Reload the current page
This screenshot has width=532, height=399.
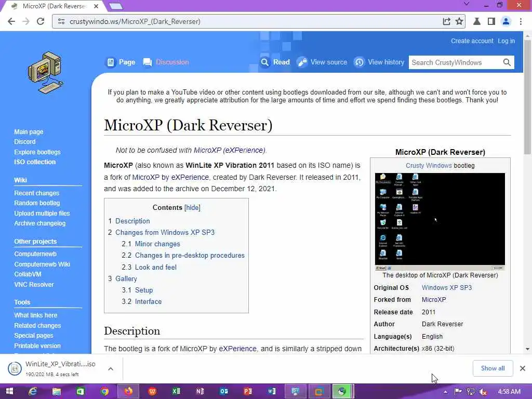(x=41, y=21)
